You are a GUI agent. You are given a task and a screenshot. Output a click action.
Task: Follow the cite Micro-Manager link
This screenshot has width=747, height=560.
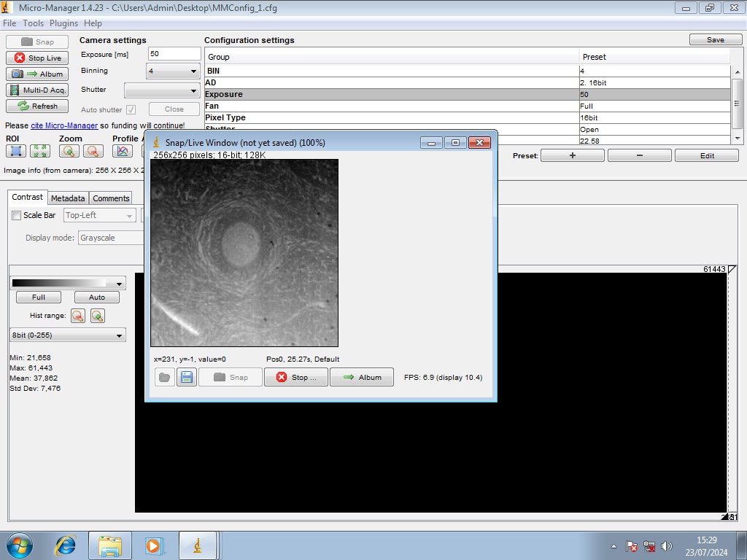(x=64, y=125)
